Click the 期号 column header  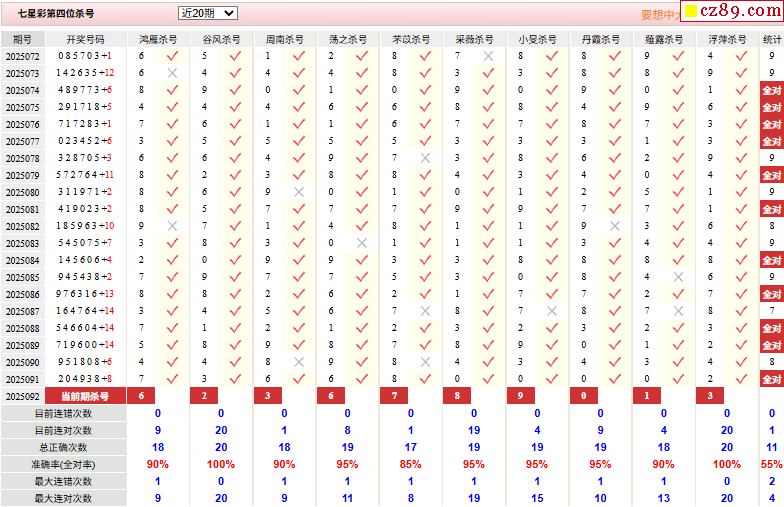point(22,40)
